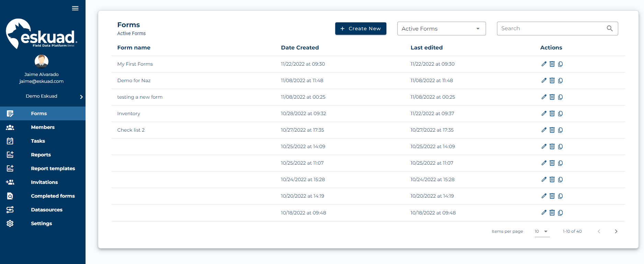Image resolution: width=644 pixels, height=264 pixels.
Task: Open Members from the sidebar
Action: [43, 127]
